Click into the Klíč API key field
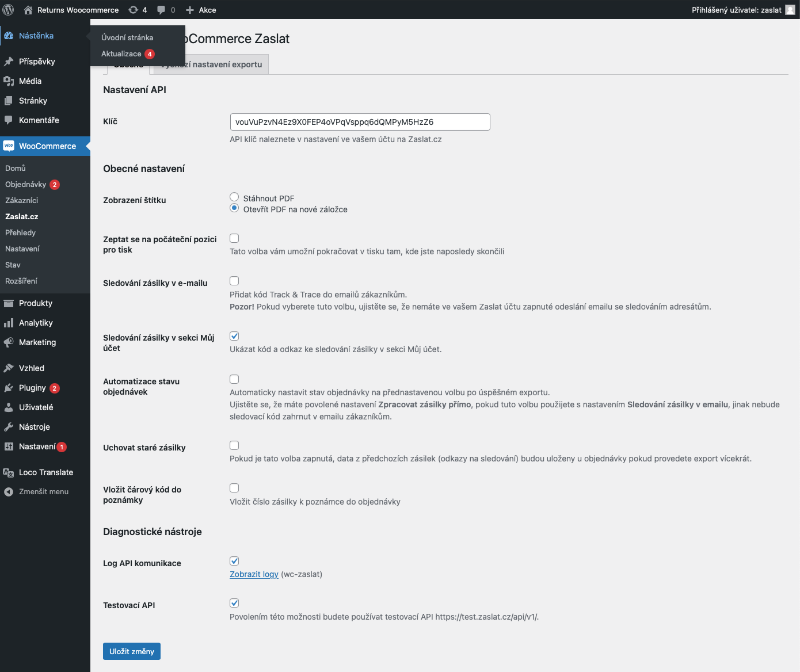800x672 pixels. coord(360,122)
